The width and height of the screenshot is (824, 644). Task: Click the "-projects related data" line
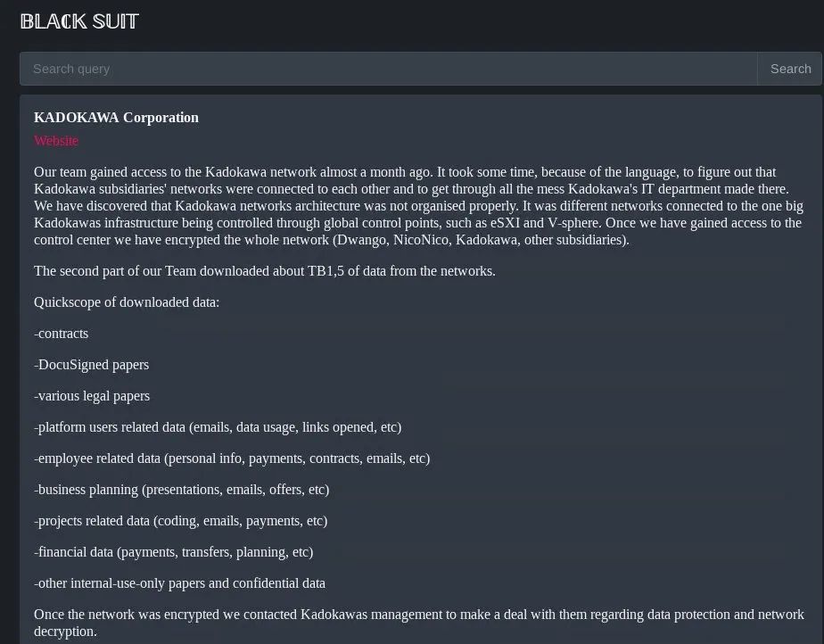[x=181, y=521]
